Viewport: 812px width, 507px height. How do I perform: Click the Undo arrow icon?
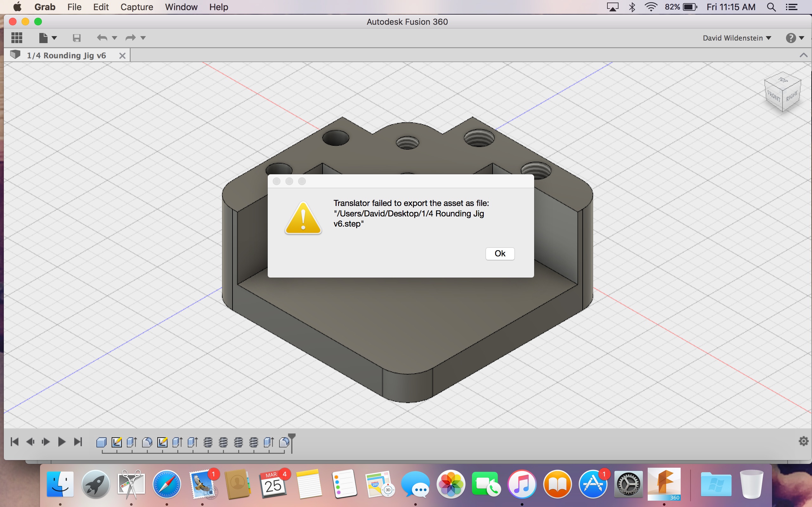tap(102, 38)
